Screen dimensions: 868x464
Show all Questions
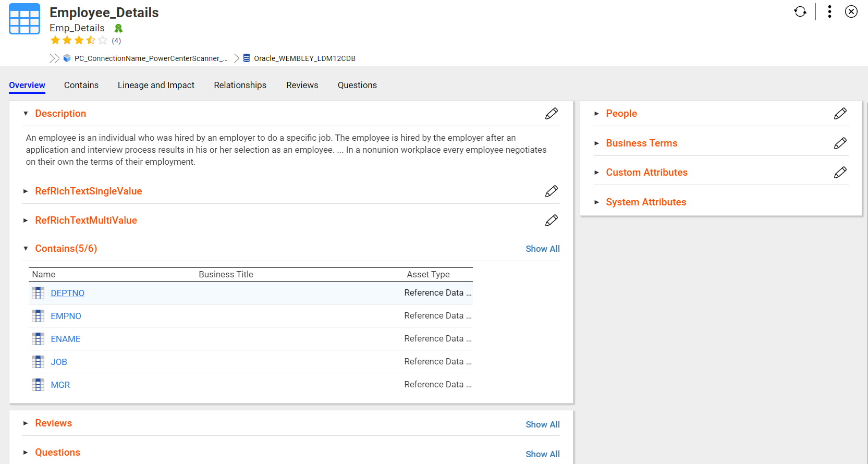pos(543,454)
